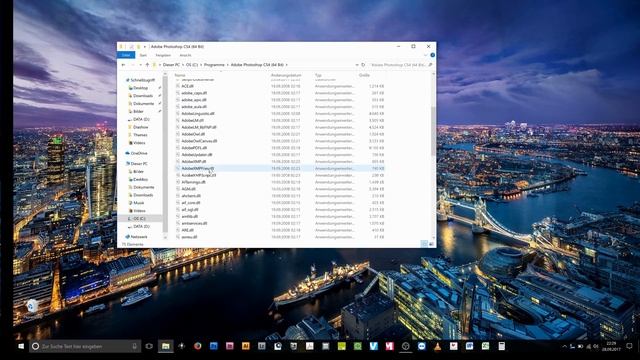Select Schnellzugriff in navigation pane
This screenshot has width=640, height=360.
click(x=142, y=80)
